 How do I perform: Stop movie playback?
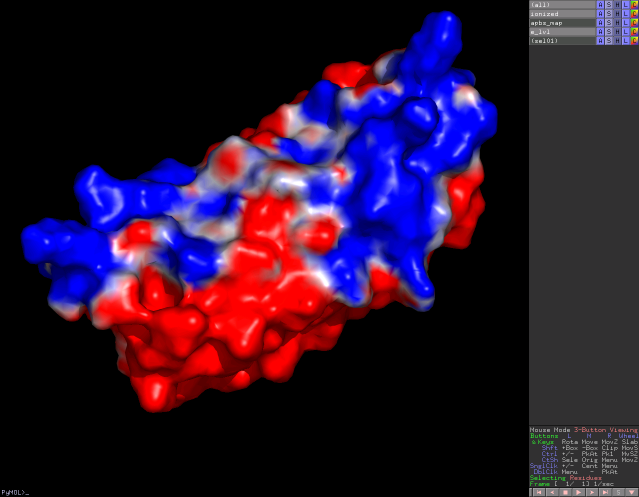click(x=565, y=493)
